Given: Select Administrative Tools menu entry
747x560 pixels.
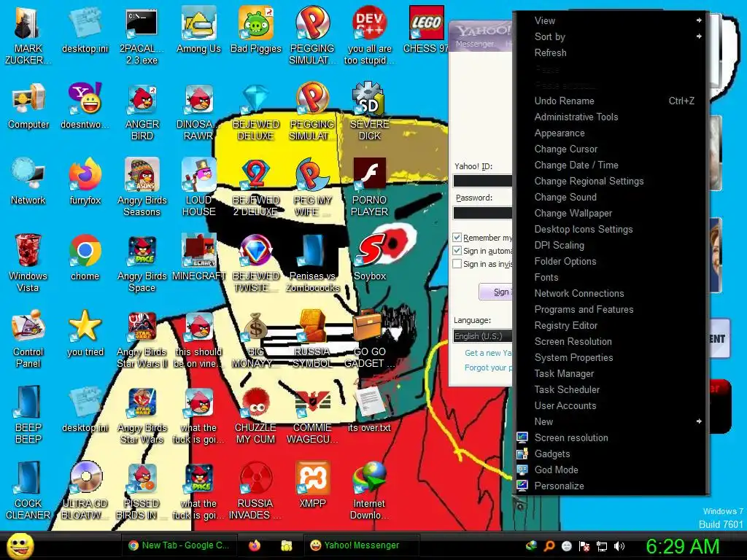Looking at the screenshot, I should pos(612,117).
